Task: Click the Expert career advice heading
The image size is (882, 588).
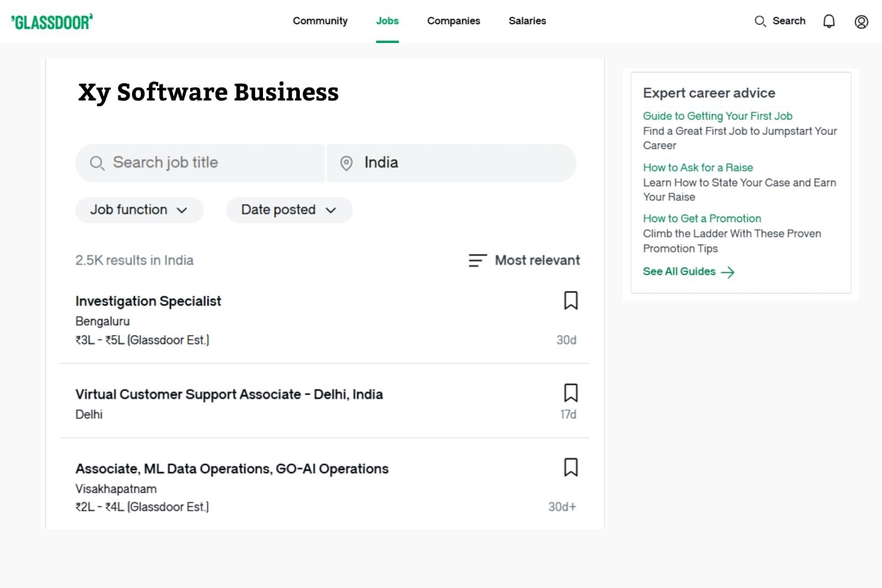Action: pyautogui.click(x=709, y=93)
